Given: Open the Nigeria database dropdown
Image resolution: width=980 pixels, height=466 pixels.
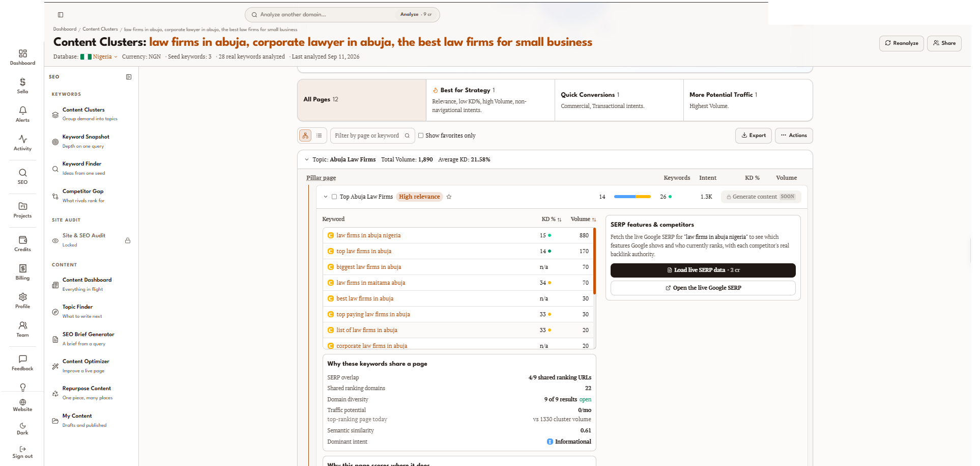Looking at the screenshot, I should tap(99, 57).
